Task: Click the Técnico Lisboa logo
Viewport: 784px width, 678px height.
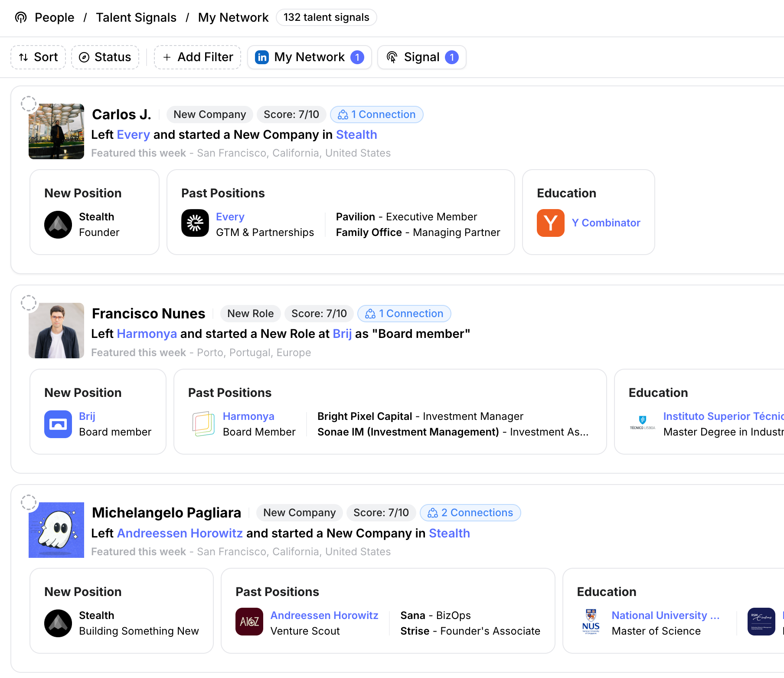Action: (x=643, y=422)
